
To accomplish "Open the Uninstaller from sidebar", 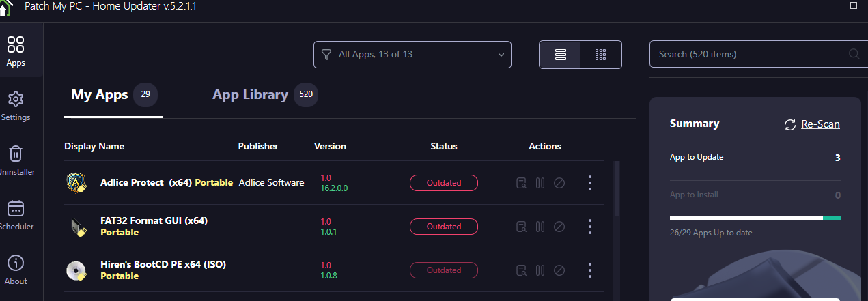I will click(x=16, y=160).
